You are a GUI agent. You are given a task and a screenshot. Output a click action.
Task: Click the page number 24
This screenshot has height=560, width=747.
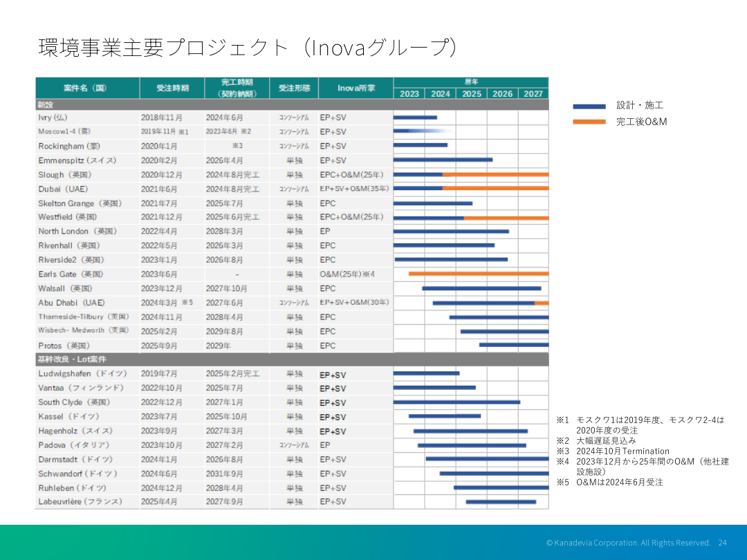tap(722, 543)
